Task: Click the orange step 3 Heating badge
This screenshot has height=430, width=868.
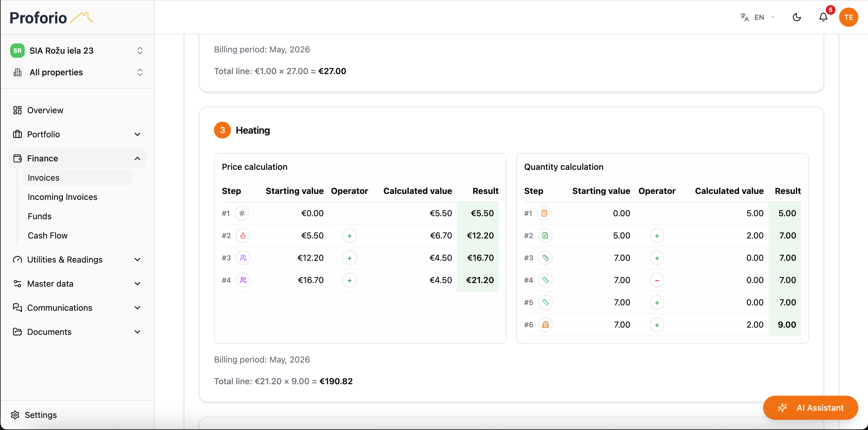Action: tap(222, 130)
